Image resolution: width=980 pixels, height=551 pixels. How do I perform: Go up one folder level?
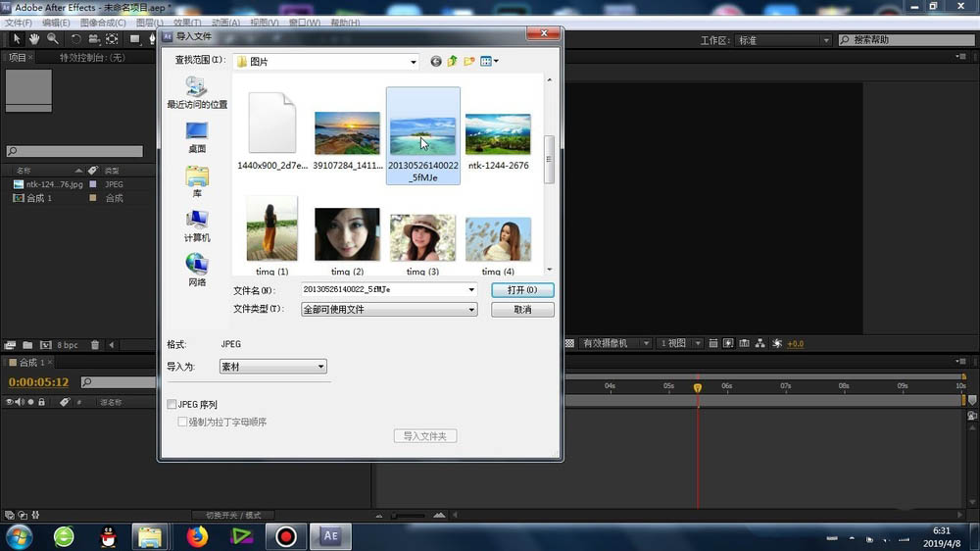(452, 62)
